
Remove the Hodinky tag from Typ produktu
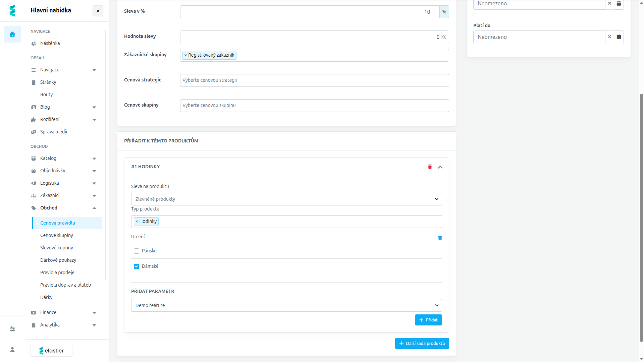(x=137, y=222)
